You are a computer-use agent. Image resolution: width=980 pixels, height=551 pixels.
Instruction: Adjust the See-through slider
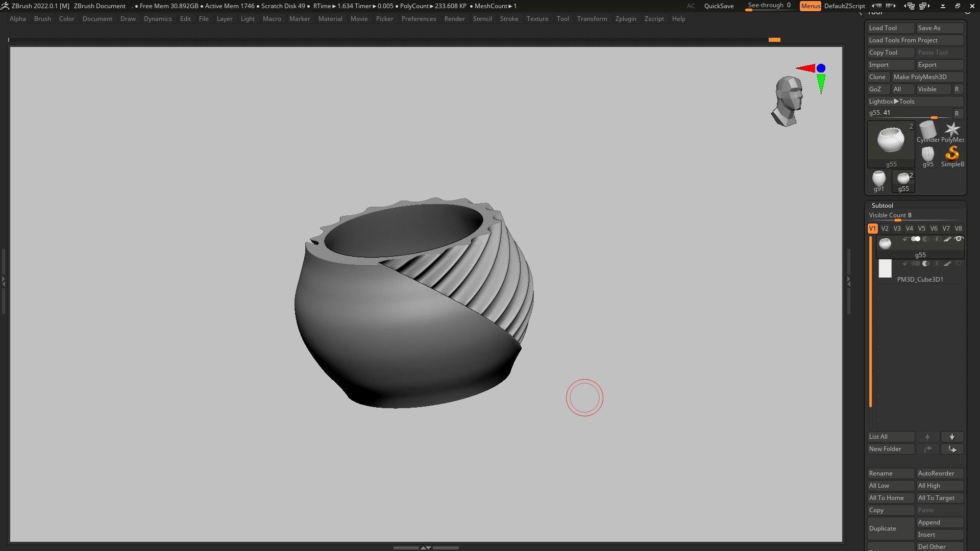(x=769, y=6)
